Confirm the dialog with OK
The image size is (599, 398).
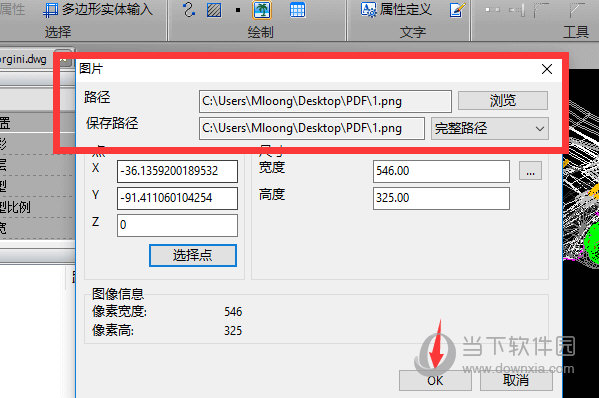[x=435, y=380]
